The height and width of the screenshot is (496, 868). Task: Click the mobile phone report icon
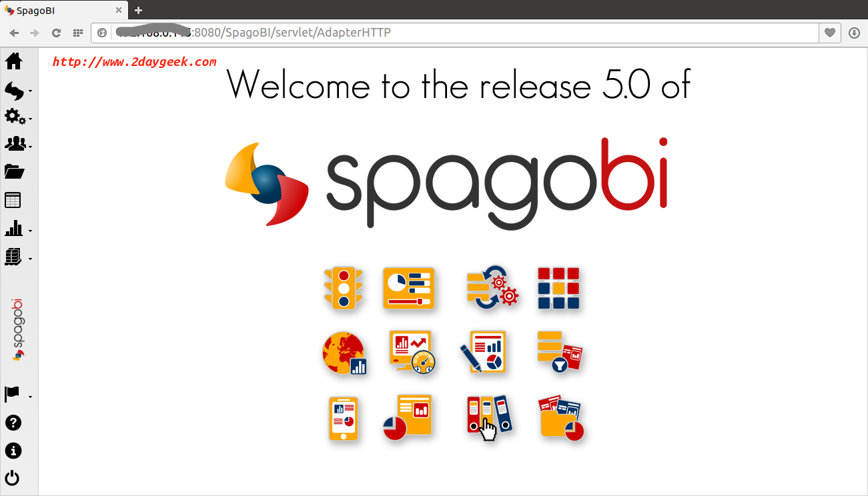click(344, 419)
